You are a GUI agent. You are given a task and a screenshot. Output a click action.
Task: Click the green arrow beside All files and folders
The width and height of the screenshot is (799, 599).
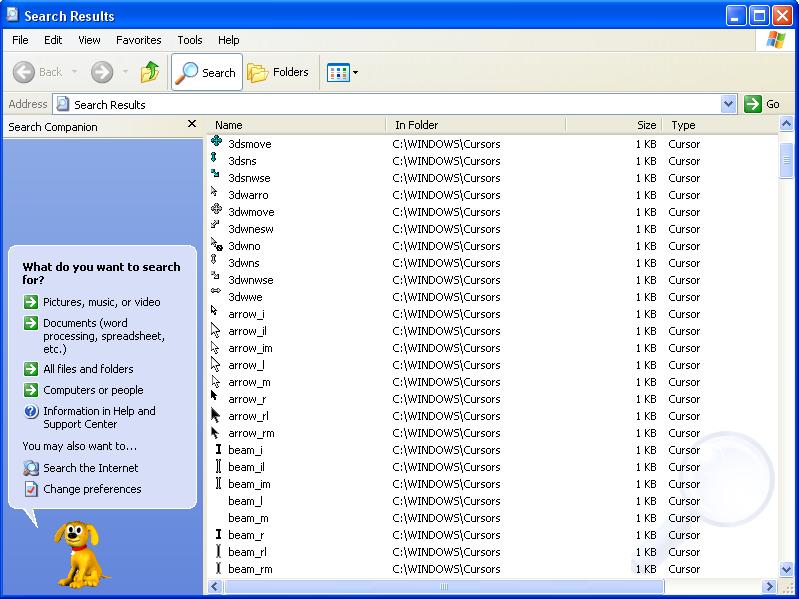point(31,369)
